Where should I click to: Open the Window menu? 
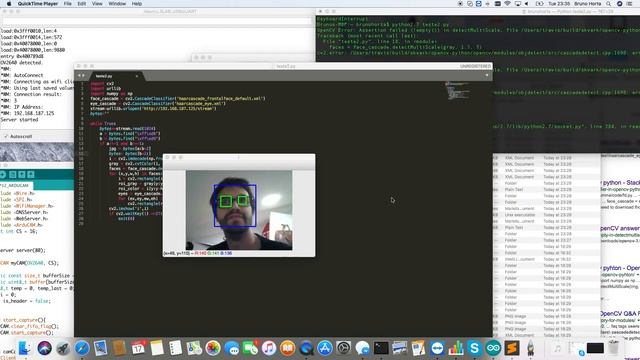click(x=117, y=4)
